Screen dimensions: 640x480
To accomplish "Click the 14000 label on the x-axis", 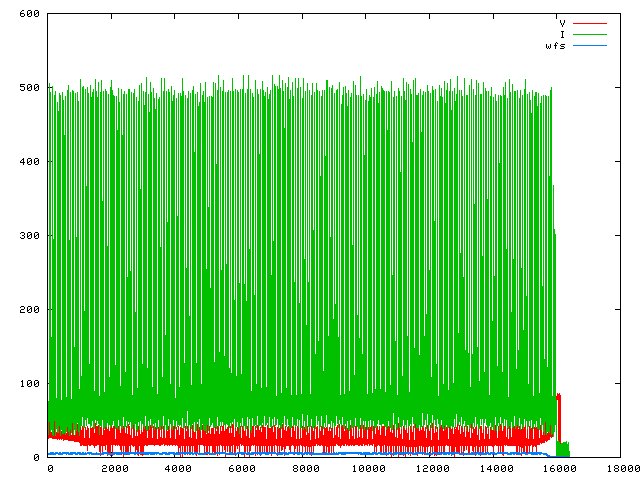I will (497, 469).
